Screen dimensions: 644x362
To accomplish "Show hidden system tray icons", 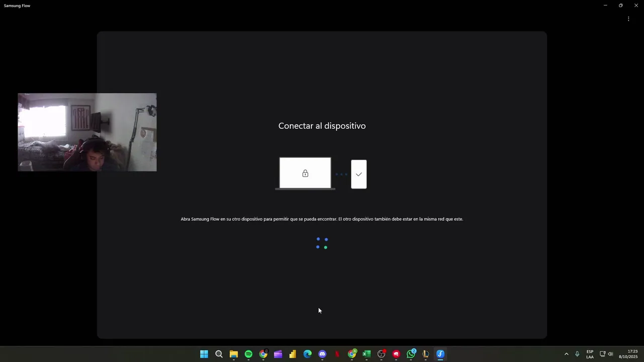I will point(566,354).
